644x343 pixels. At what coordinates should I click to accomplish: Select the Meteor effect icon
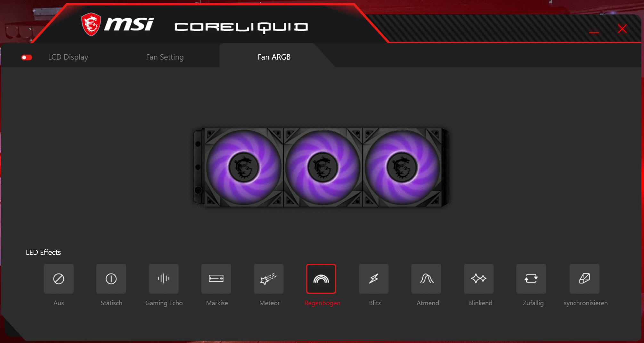click(269, 279)
